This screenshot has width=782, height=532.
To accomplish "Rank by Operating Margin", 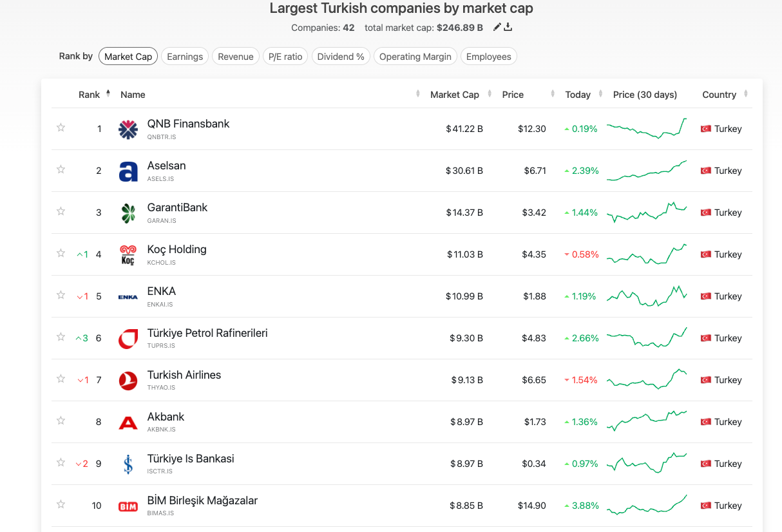I will pyautogui.click(x=415, y=57).
